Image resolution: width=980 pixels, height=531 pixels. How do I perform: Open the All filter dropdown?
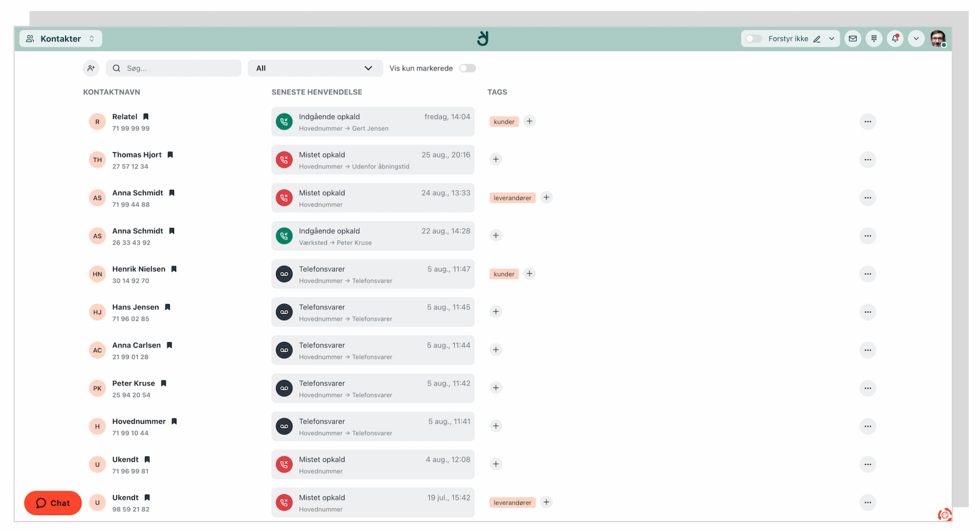tap(315, 68)
